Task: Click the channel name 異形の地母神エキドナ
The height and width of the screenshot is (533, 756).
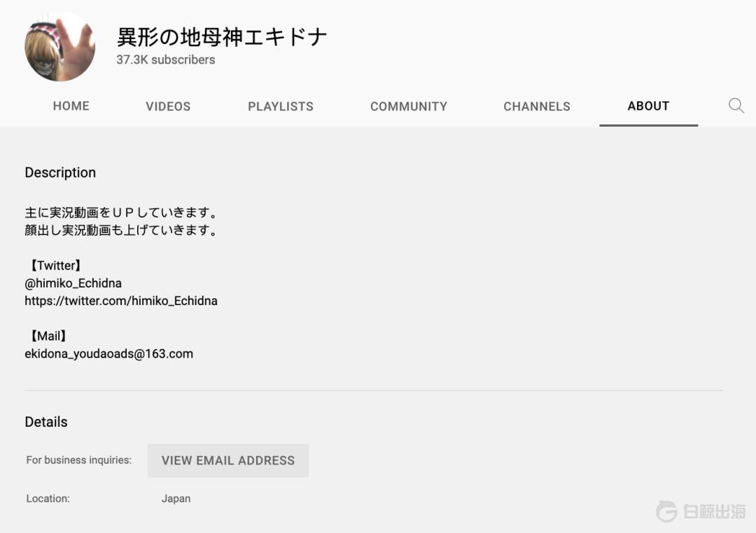Action: [x=222, y=36]
